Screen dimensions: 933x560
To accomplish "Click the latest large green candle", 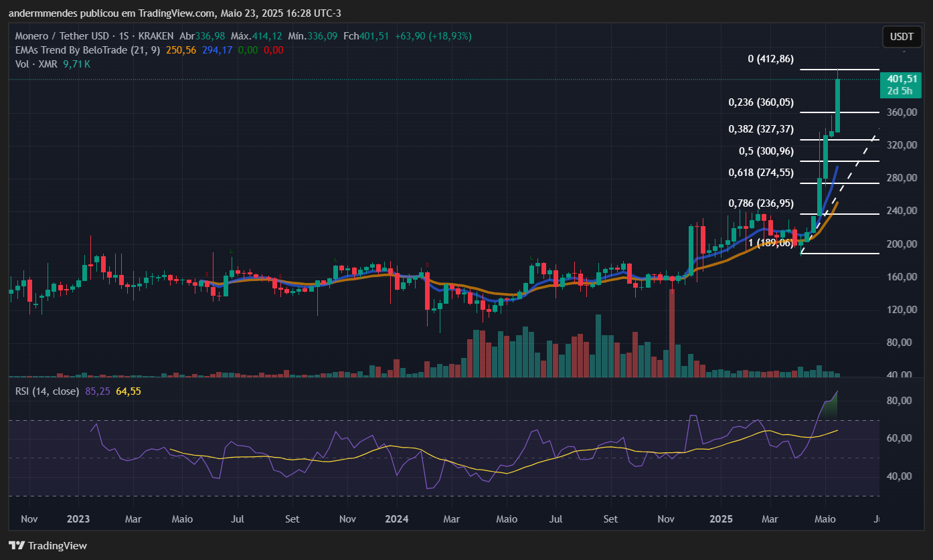I will tap(837, 106).
